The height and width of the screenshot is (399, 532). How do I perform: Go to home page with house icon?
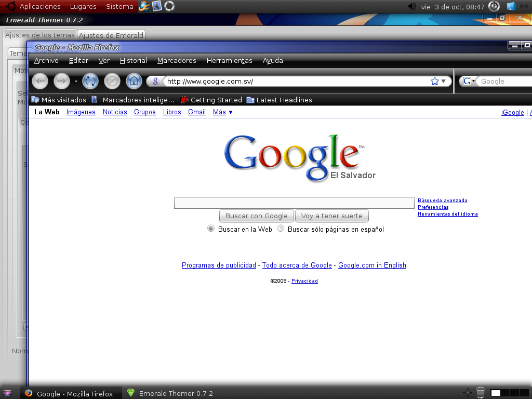(134, 81)
